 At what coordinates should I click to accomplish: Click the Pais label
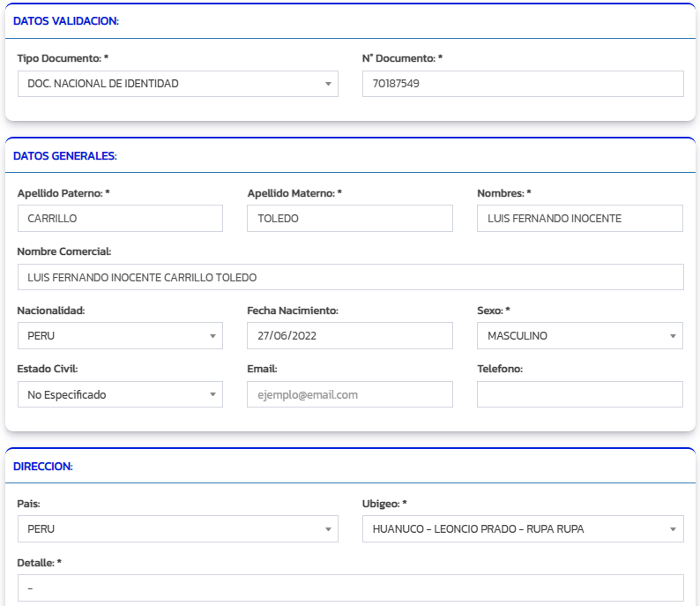point(28,504)
